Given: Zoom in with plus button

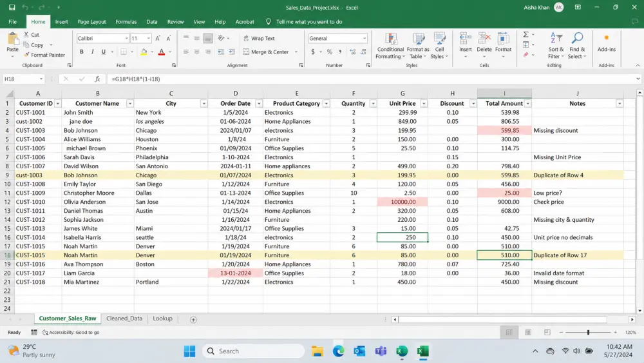Looking at the screenshot, I should (x=615, y=332).
